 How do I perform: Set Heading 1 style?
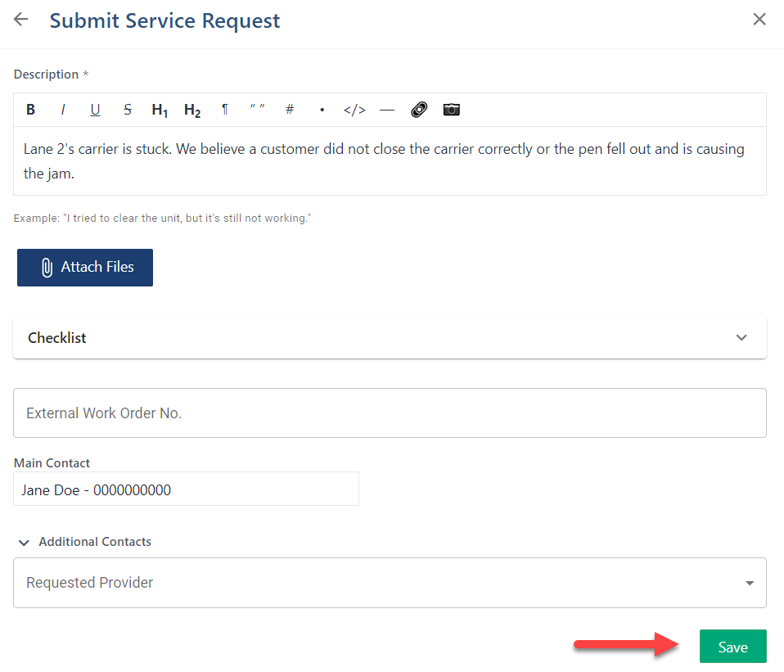(160, 110)
